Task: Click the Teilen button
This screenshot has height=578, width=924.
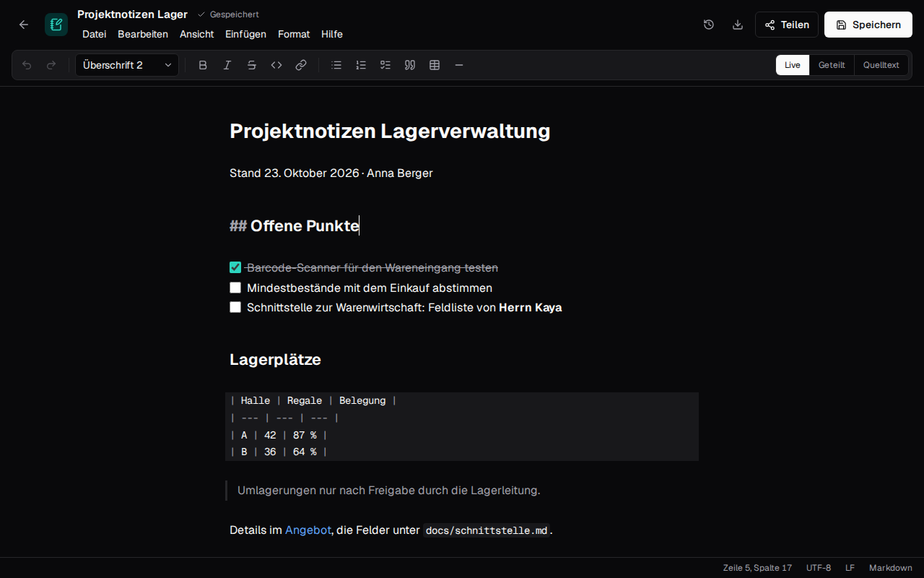Action: pos(787,25)
